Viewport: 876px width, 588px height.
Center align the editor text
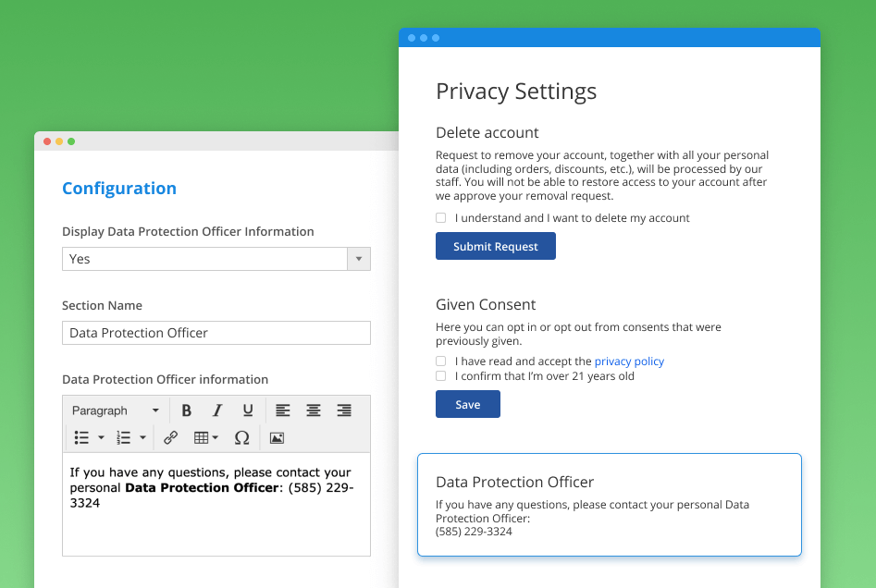(x=314, y=410)
